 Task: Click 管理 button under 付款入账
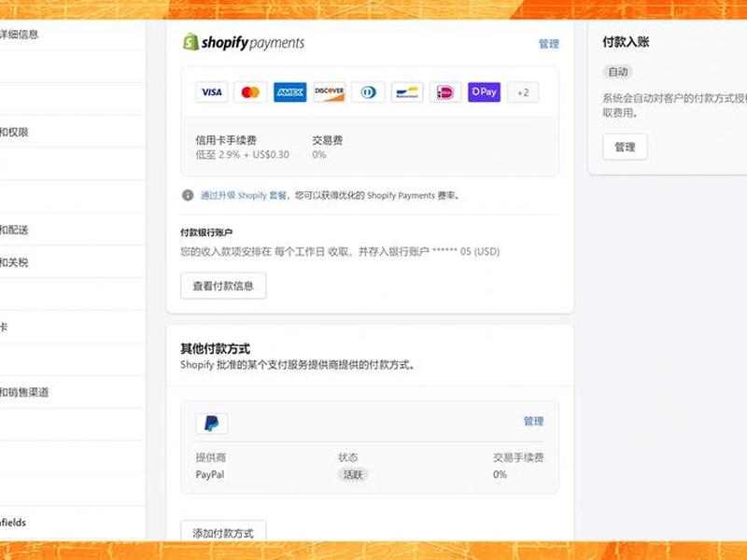[x=625, y=147]
